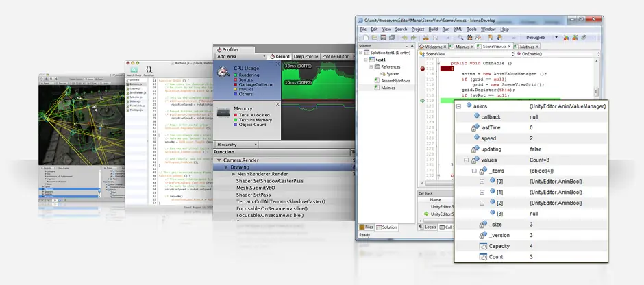Open the Edit menu in MonoDevelop
The height and width of the screenshot is (285, 644).
[374, 29]
